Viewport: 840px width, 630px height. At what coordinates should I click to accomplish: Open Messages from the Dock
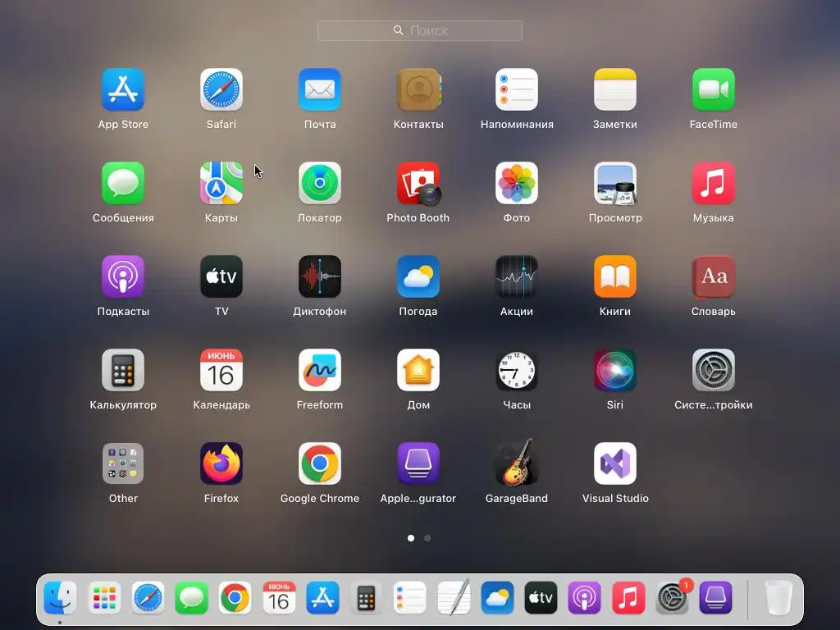click(x=191, y=597)
